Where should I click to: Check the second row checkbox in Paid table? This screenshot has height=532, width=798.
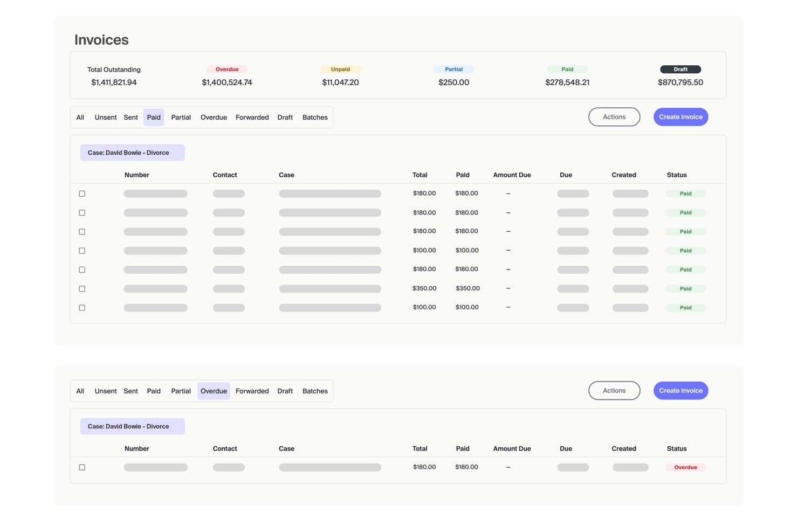pyautogui.click(x=82, y=213)
